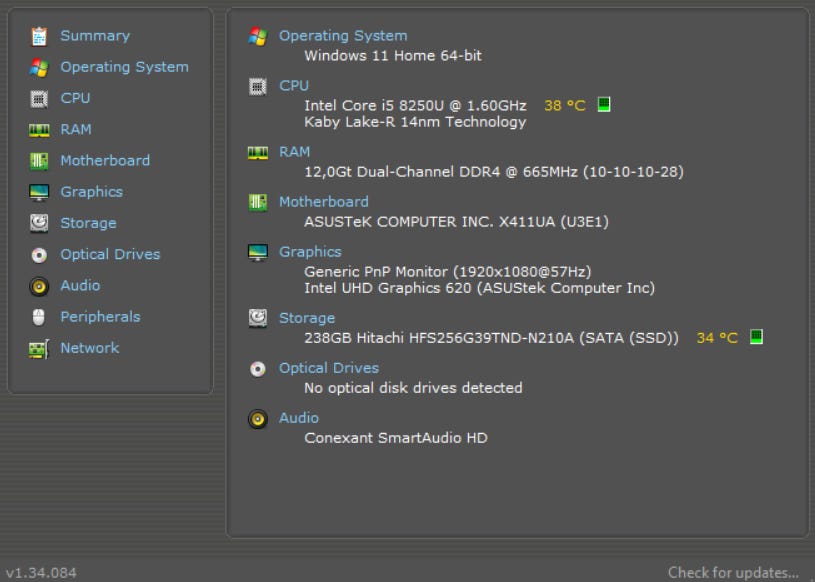Select Operating System in the sidebar
The height and width of the screenshot is (582, 815).
pyautogui.click(x=124, y=67)
